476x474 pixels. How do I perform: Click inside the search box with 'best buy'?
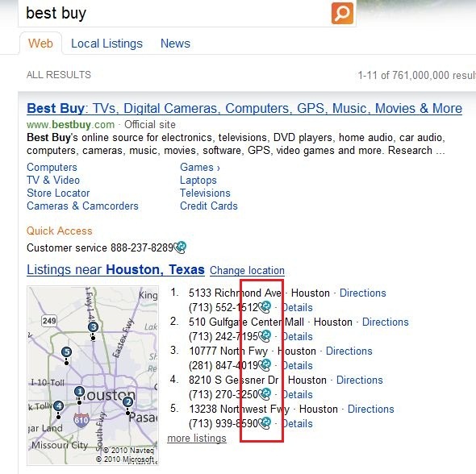pyautogui.click(x=173, y=14)
